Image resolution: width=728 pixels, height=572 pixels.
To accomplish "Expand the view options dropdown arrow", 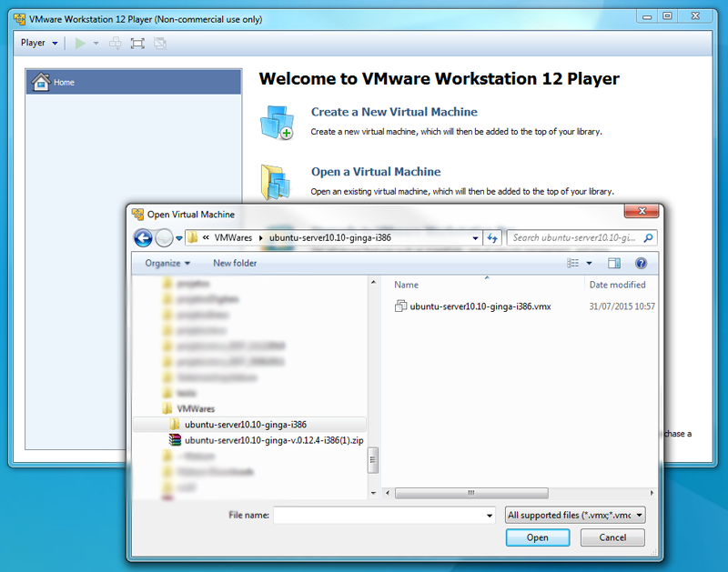I will tap(589, 263).
